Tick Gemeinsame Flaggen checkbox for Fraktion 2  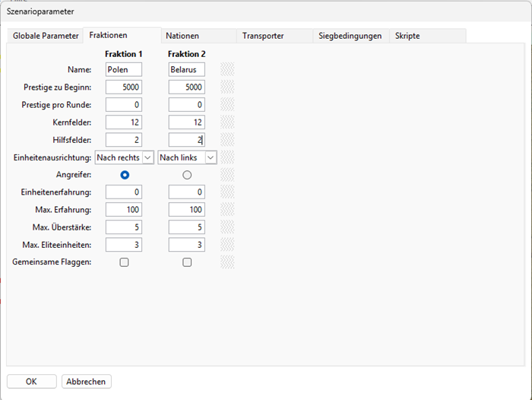point(187,262)
